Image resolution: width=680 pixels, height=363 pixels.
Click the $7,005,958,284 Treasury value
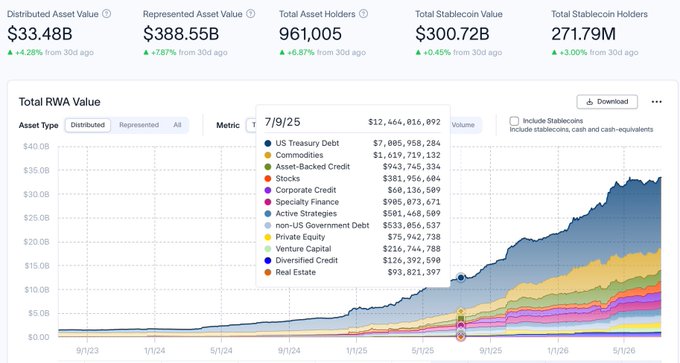click(407, 143)
